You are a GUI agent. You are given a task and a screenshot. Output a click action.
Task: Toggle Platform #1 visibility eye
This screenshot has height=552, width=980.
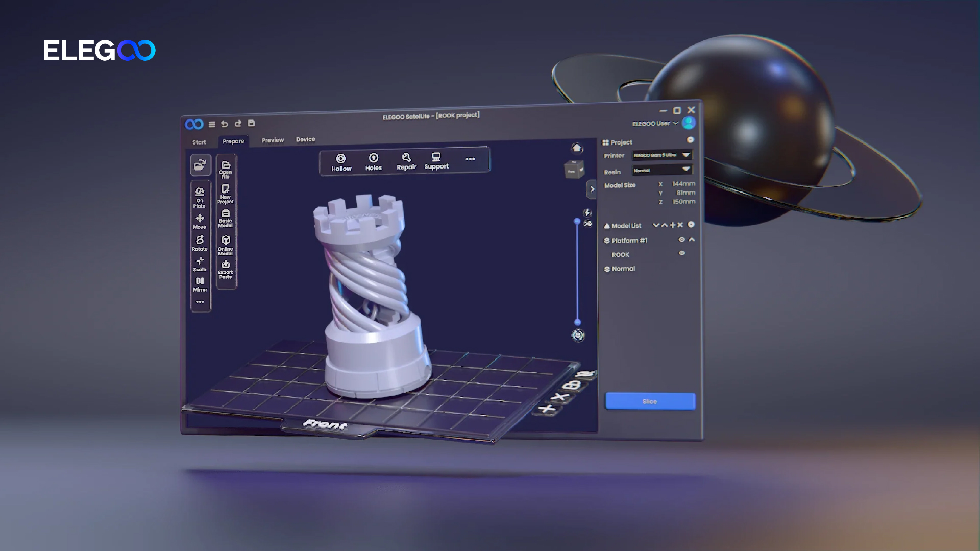pyautogui.click(x=681, y=239)
